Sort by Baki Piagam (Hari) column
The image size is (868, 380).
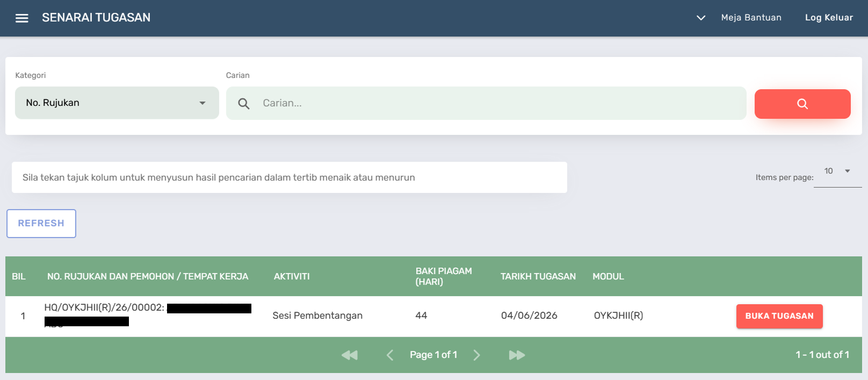click(x=444, y=276)
